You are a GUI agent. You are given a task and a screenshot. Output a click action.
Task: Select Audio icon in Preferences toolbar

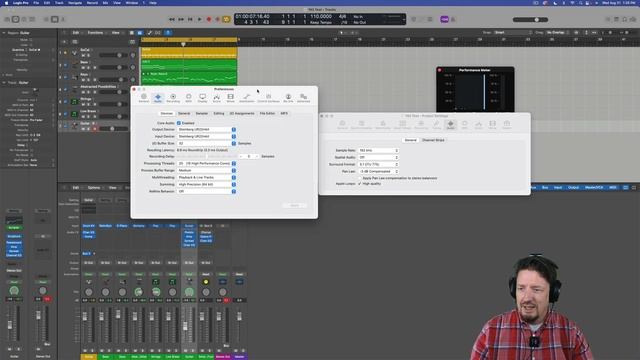[158, 98]
